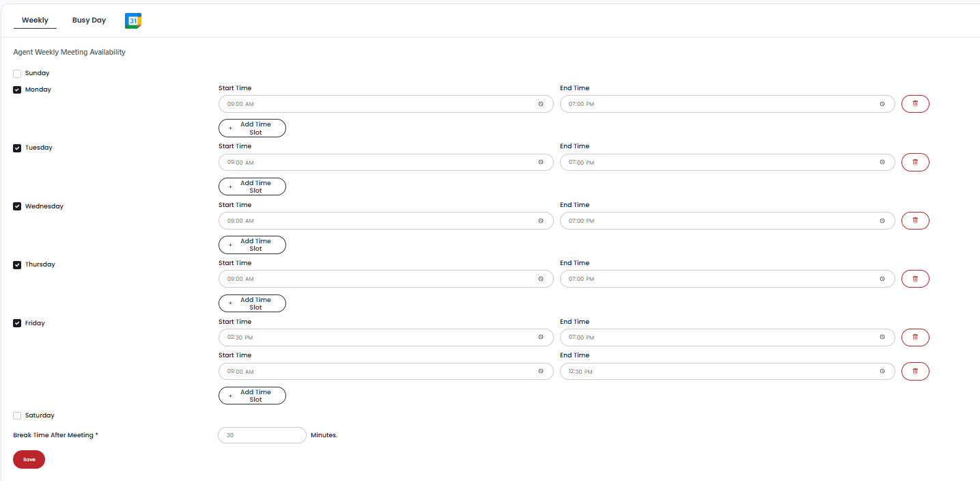This screenshot has width=980, height=481.
Task: Enable the Sunday checkbox
Action: tap(17, 74)
